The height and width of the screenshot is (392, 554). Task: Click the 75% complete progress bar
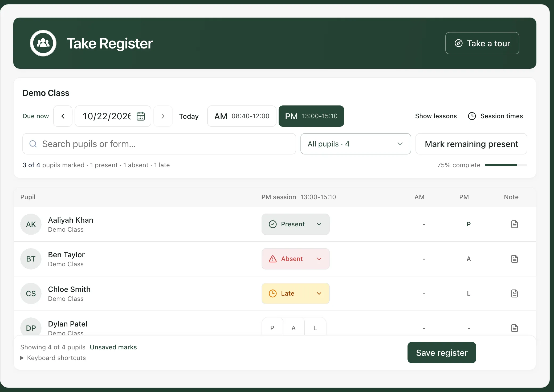[x=506, y=165]
